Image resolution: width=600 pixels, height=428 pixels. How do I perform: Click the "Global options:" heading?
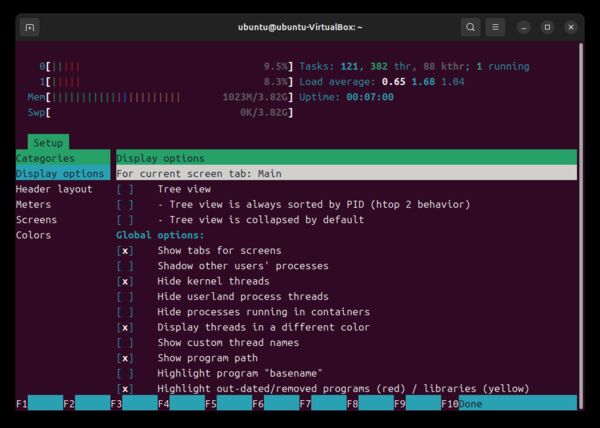(x=160, y=235)
